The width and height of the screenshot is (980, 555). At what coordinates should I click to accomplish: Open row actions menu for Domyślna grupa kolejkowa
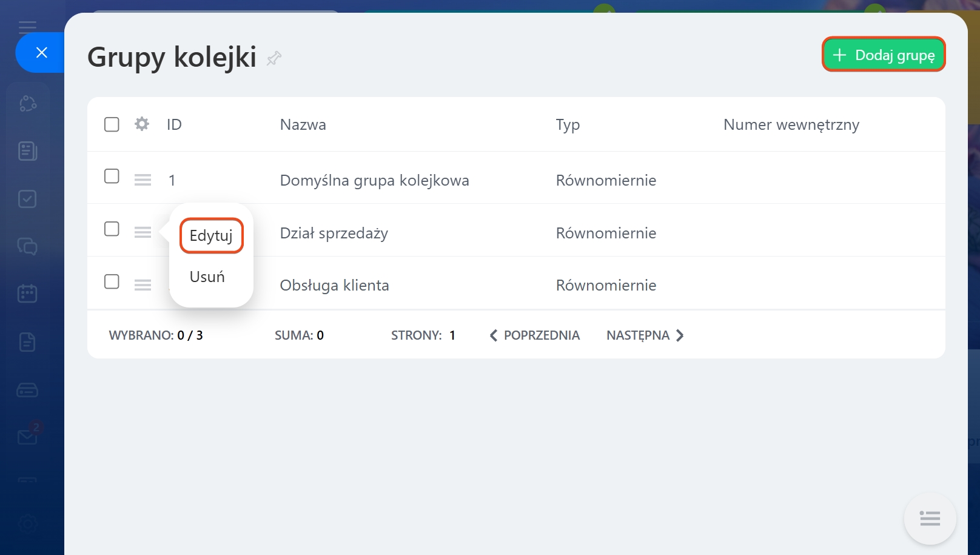click(x=143, y=180)
